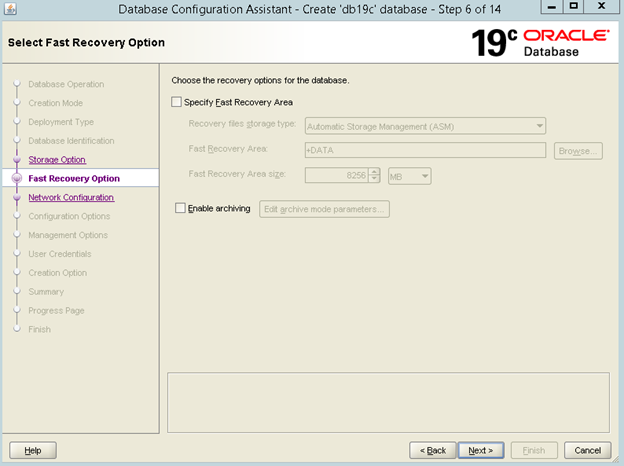Tick the Enable archiving checkbox
Viewport: 624px width, 466px height.
[180, 208]
